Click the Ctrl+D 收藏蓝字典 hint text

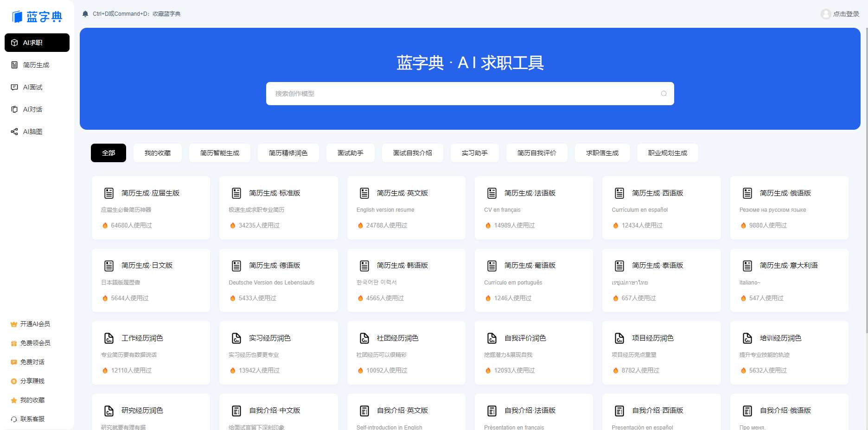click(137, 14)
